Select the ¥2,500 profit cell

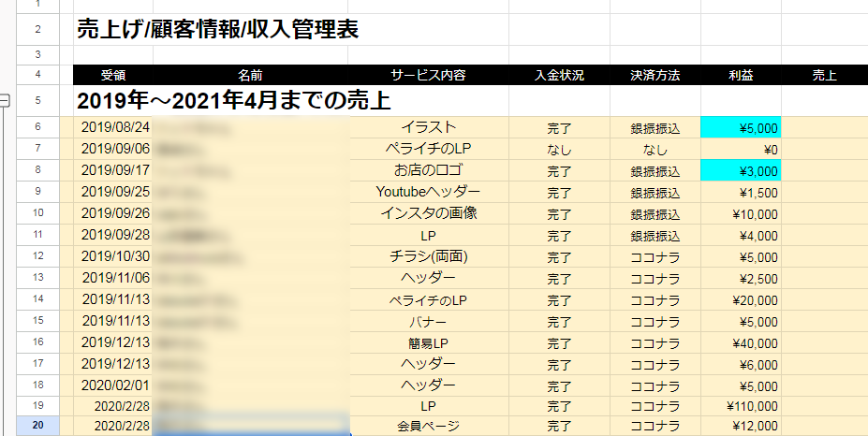(741, 278)
